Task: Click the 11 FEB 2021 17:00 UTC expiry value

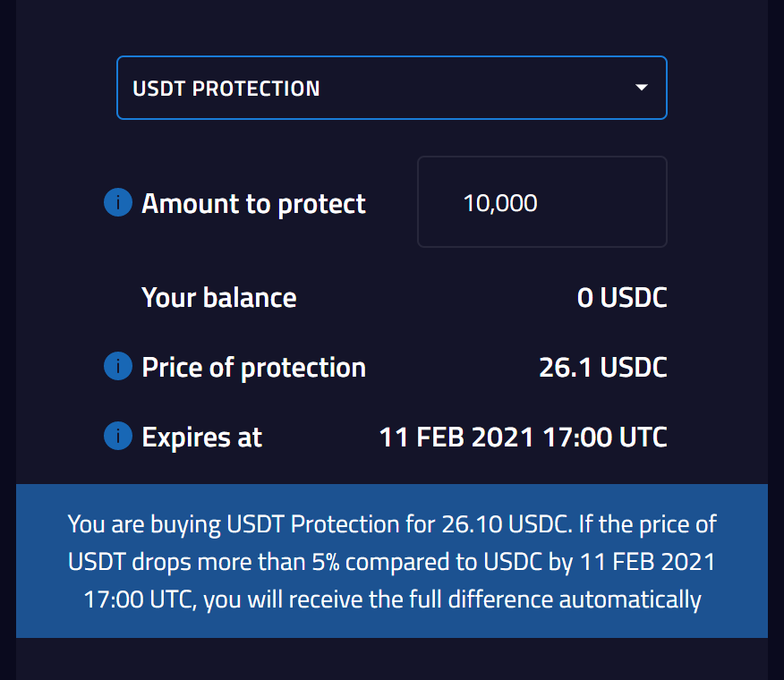Action: (523, 438)
